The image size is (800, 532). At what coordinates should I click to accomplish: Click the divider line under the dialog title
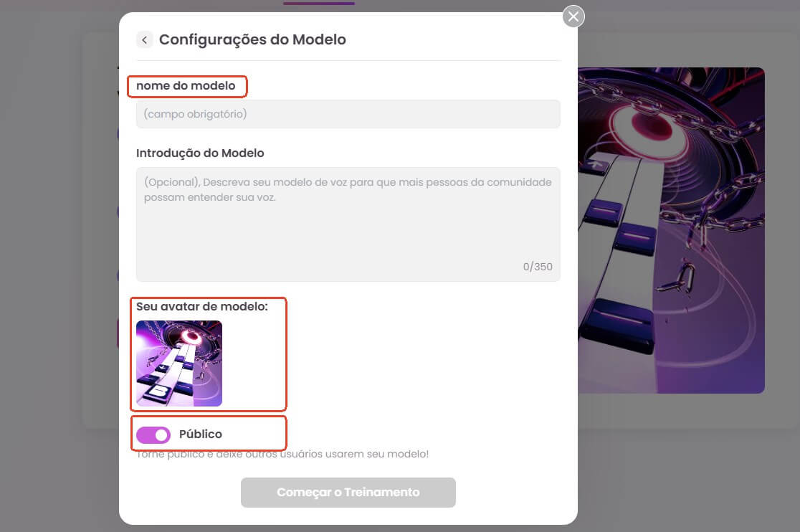point(348,61)
